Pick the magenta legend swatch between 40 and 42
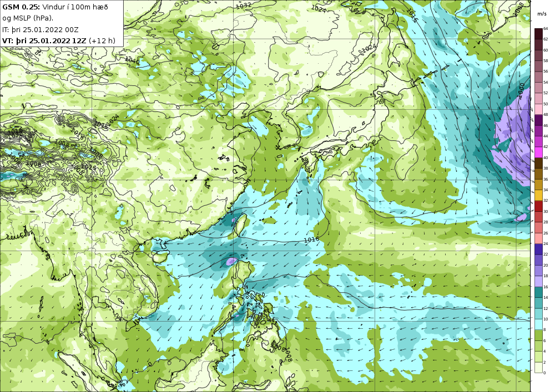Image resolution: width=555 pixels, height=392 pixels. click(538, 152)
